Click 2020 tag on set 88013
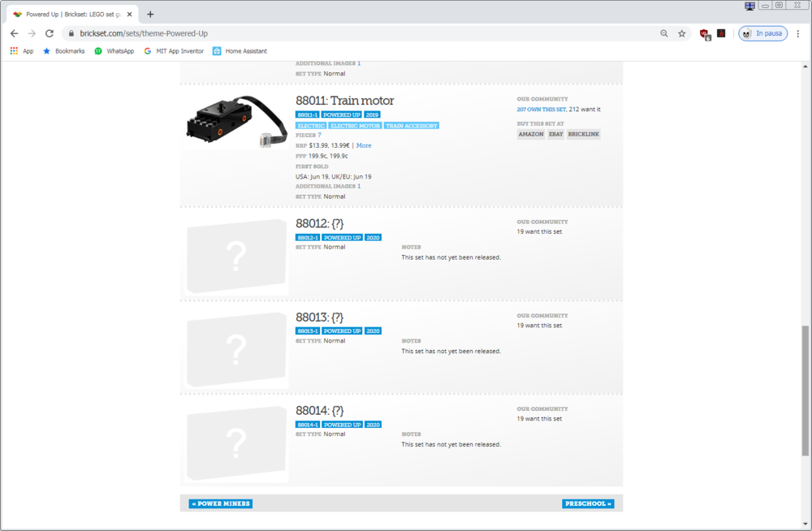The image size is (812, 531). [x=373, y=330]
